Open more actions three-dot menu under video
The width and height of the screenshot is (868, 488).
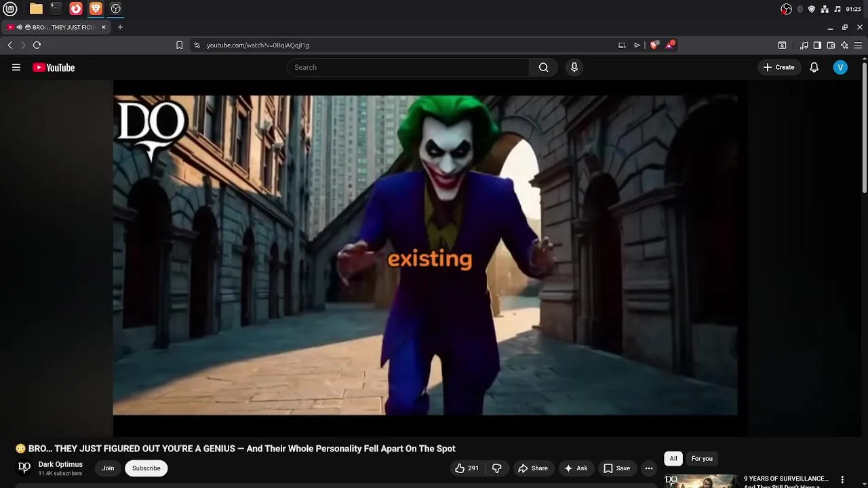pos(649,468)
